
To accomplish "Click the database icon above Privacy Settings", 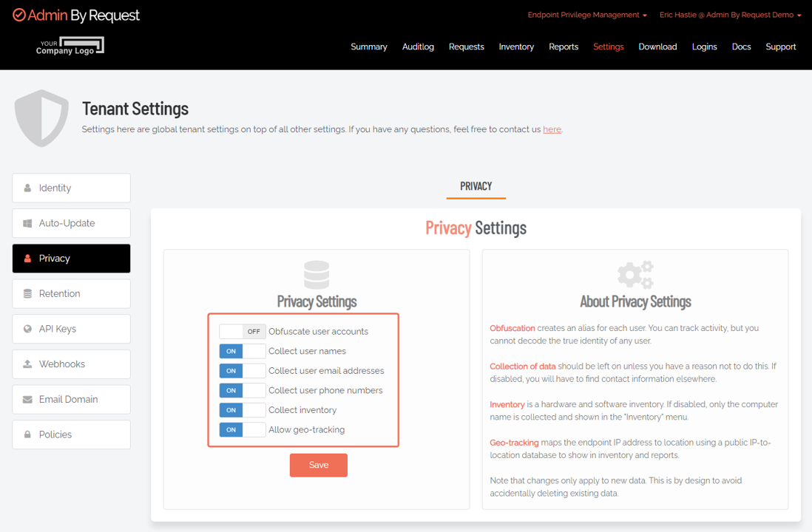I will tap(317, 275).
